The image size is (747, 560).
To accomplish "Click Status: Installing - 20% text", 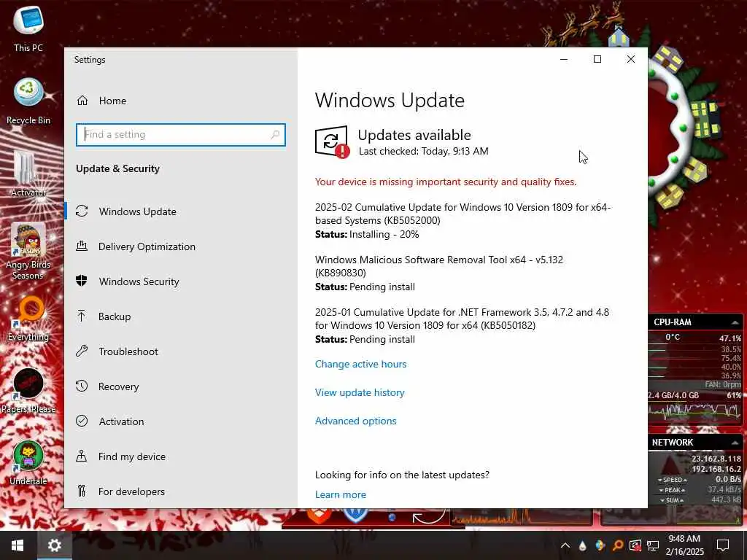I will click(x=367, y=234).
